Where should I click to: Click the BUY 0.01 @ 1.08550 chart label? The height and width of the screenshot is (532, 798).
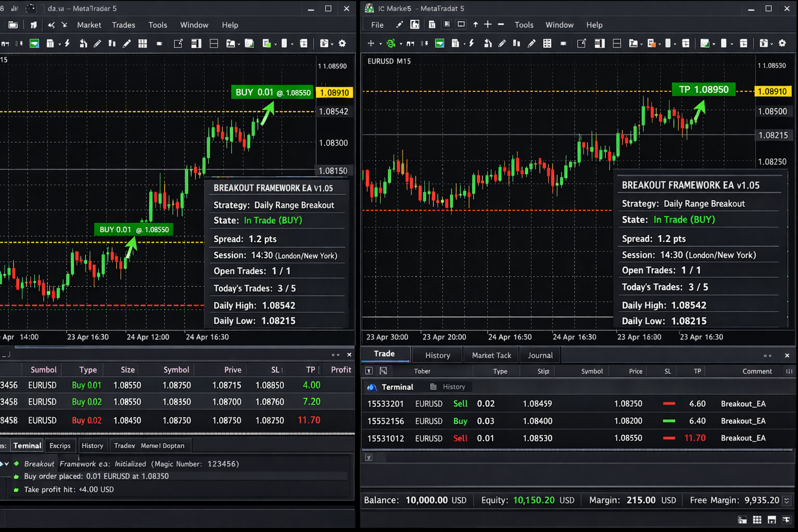(273, 92)
